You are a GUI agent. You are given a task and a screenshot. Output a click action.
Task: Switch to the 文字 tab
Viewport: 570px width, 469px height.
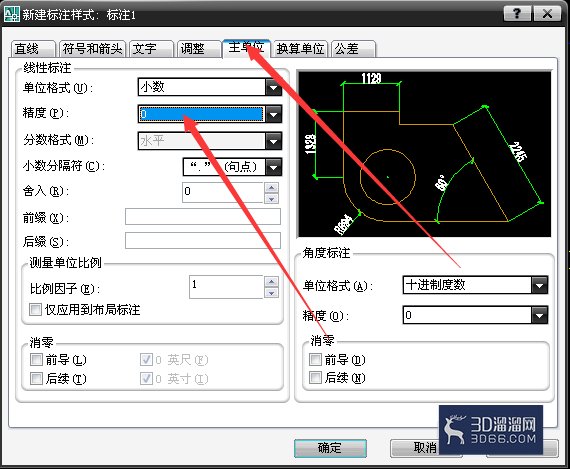(x=151, y=49)
